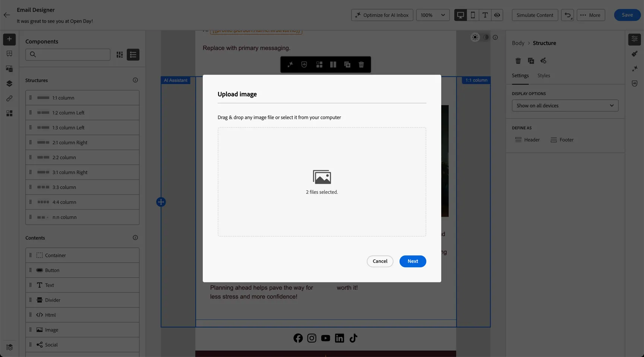
Task: Click the Structures info icon
Action: point(135,80)
